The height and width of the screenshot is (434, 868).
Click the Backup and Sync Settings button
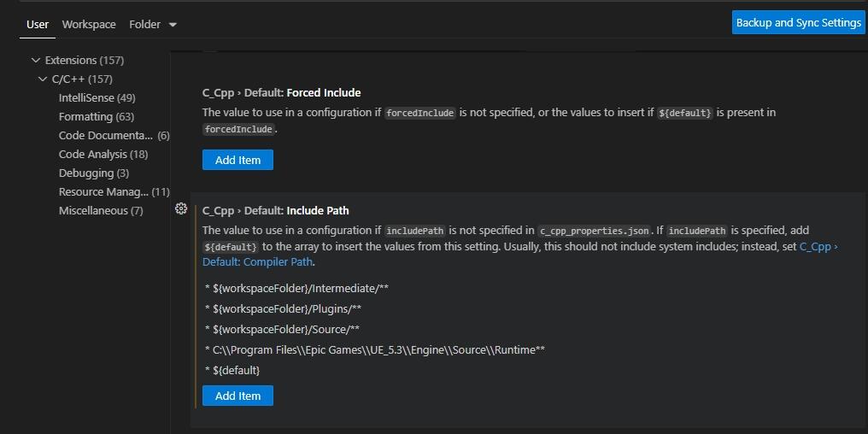point(798,23)
